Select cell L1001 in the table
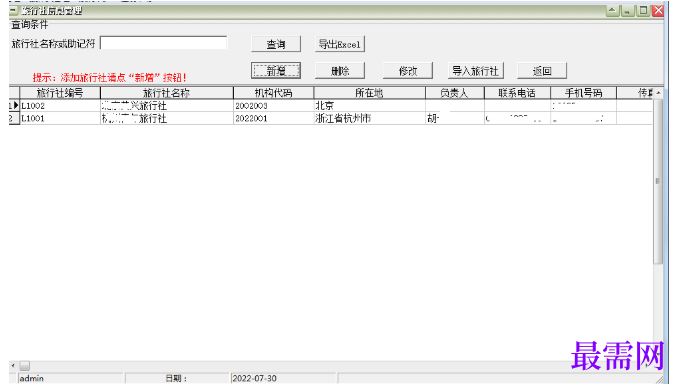This screenshot has width=683, height=387. click(x=60, y=118)
